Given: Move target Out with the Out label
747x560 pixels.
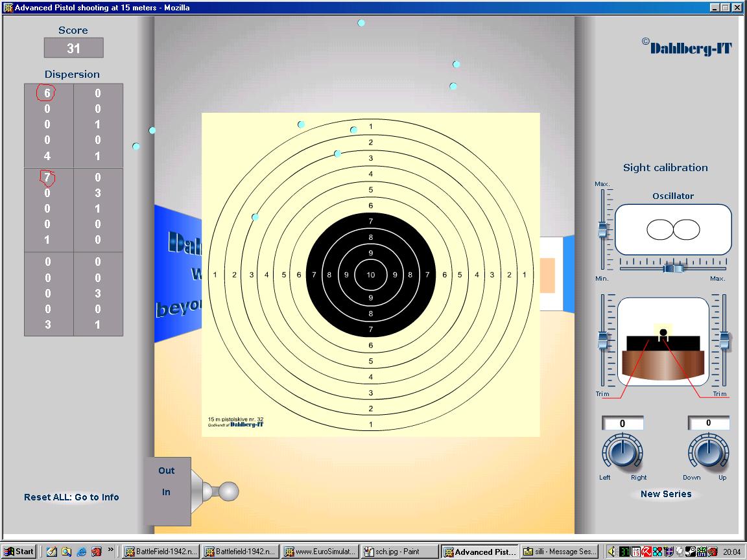Looking at the screenshot, I should point(167,471).
